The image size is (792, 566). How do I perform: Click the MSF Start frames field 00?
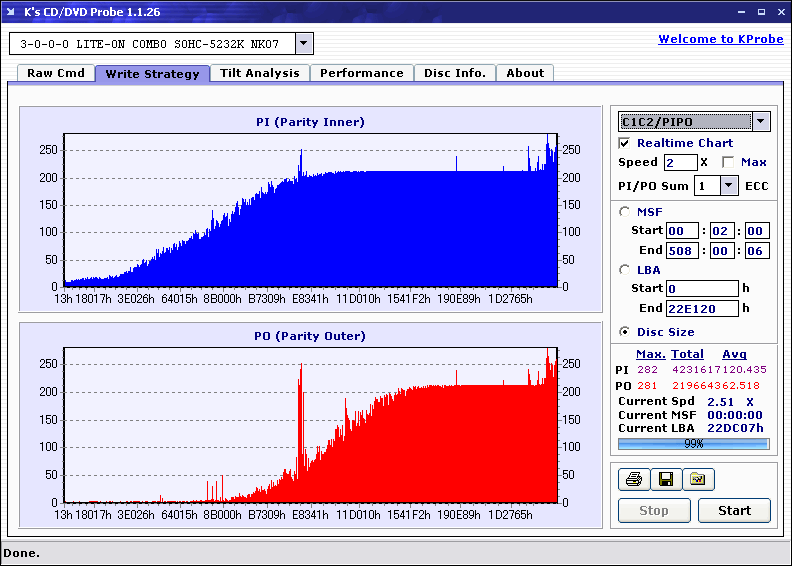pyautogui.click(x=757, y=231)
